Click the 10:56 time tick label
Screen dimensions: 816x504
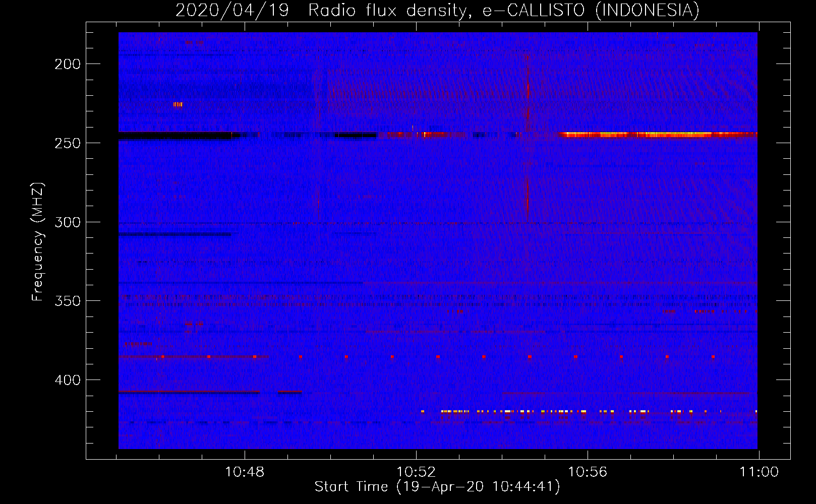(588, 472)
